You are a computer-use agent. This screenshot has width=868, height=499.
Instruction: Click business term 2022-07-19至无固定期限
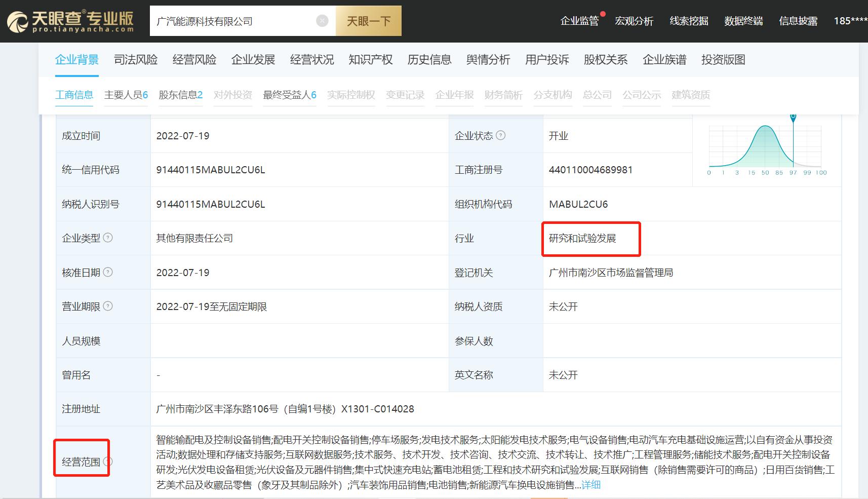point(212,306)
